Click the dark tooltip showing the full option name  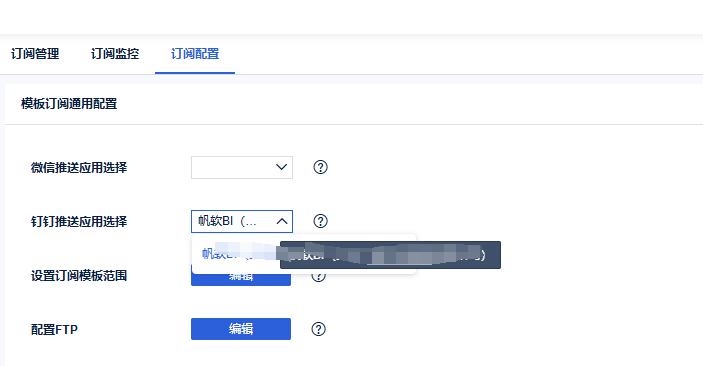coord(390,255)
